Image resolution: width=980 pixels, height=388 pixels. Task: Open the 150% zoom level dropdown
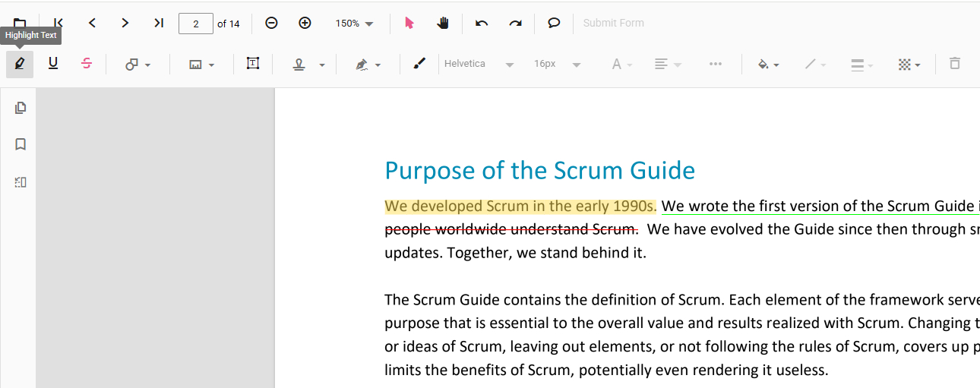pyautogui.click(x=355, y=24)
